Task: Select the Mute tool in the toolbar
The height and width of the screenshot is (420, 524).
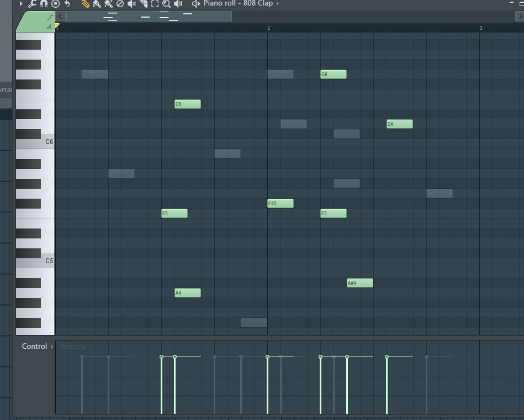Action: (x=131, y=4)
